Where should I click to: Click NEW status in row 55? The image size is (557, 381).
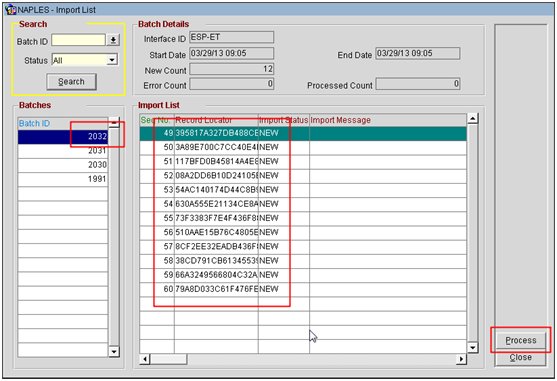pos(284,219)
